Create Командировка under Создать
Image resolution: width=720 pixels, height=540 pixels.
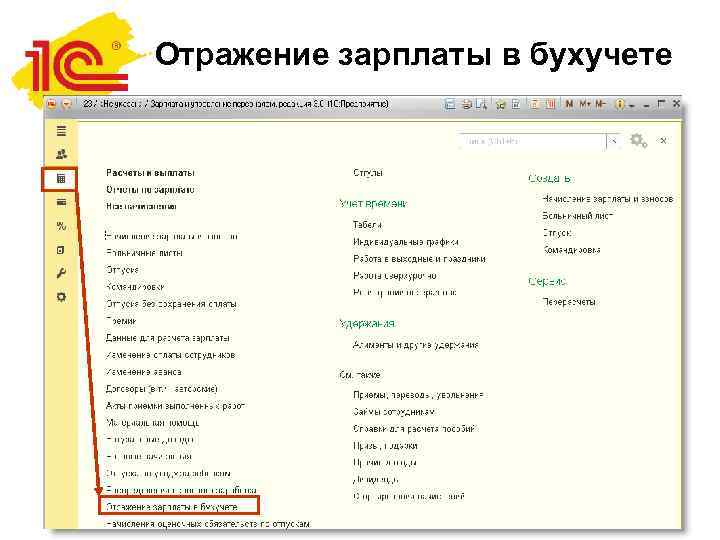pos(571,250)
